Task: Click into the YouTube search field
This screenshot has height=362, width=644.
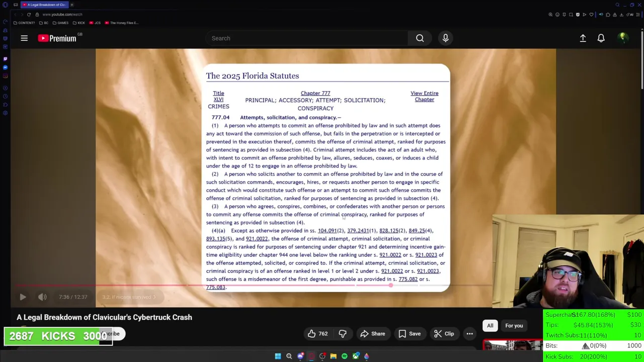Action: tap(307, 38)
